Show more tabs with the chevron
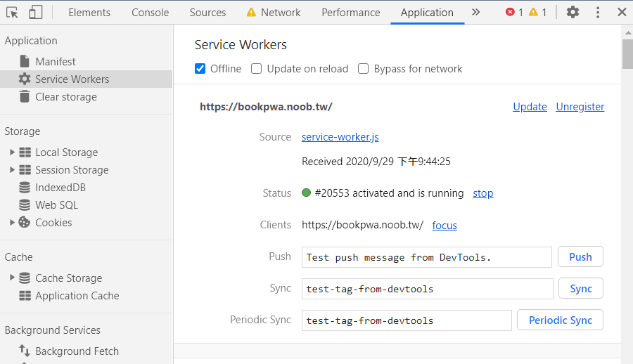The width and height of the screenshot is (633, 364). 476,12
